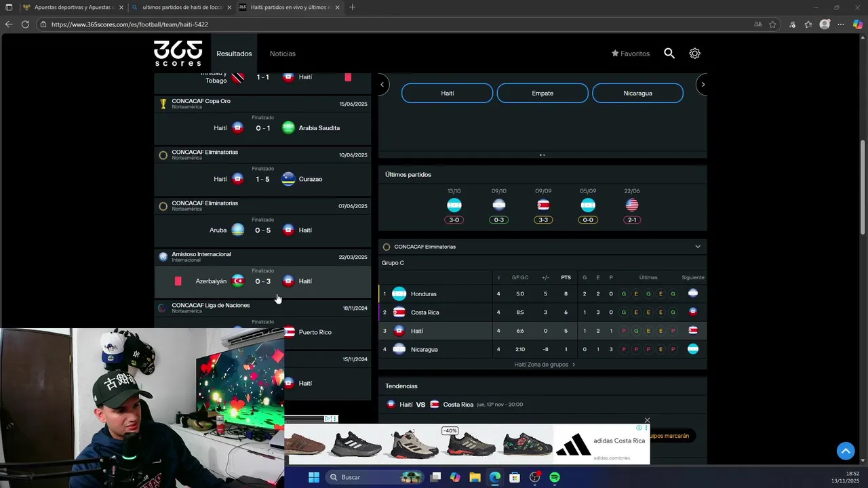Click CONCACAF Copa Oro competition header

(262, 104)
